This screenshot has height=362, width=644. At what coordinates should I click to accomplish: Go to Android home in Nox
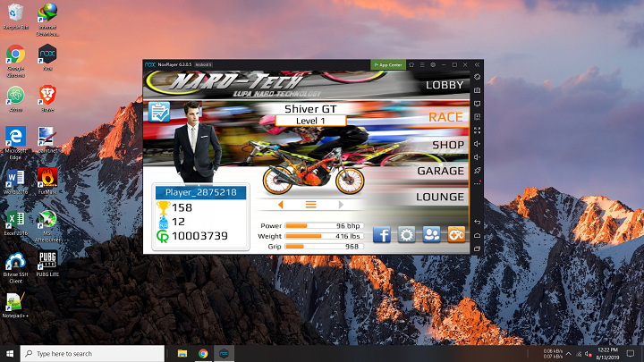coord(477,236)
